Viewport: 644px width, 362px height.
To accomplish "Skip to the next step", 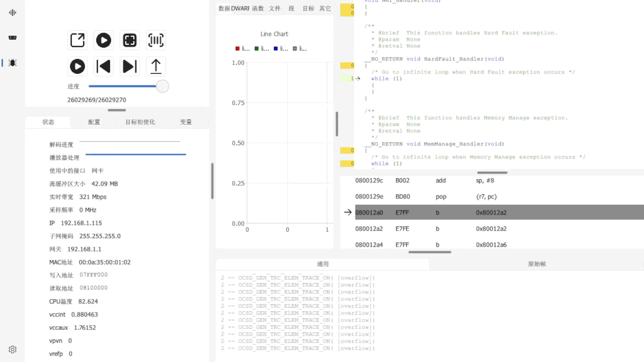I will [130, 66].
